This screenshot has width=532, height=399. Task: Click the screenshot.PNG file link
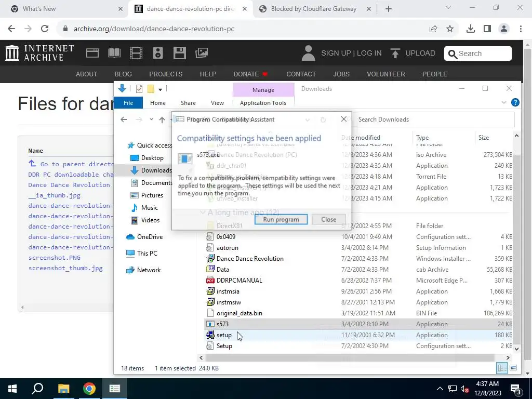click(x=54, y=258)
